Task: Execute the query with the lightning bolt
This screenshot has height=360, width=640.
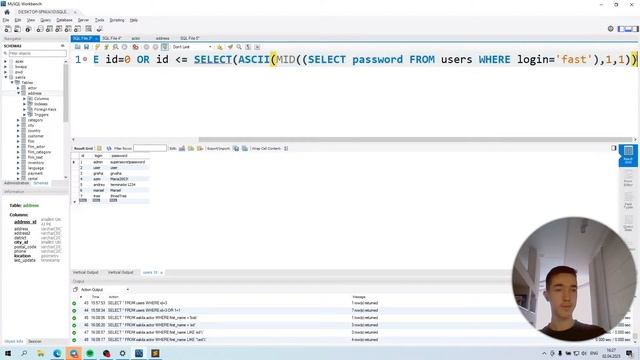Action: 97,47
